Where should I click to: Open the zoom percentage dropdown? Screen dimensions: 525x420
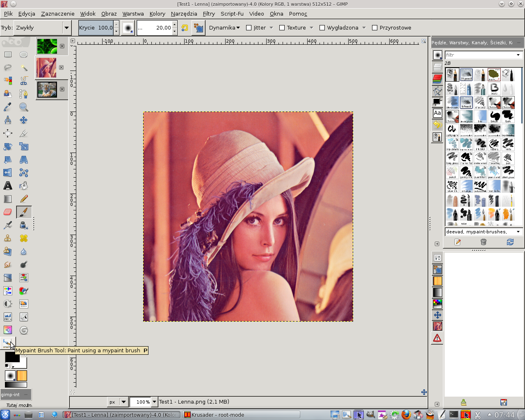(154, 402)
